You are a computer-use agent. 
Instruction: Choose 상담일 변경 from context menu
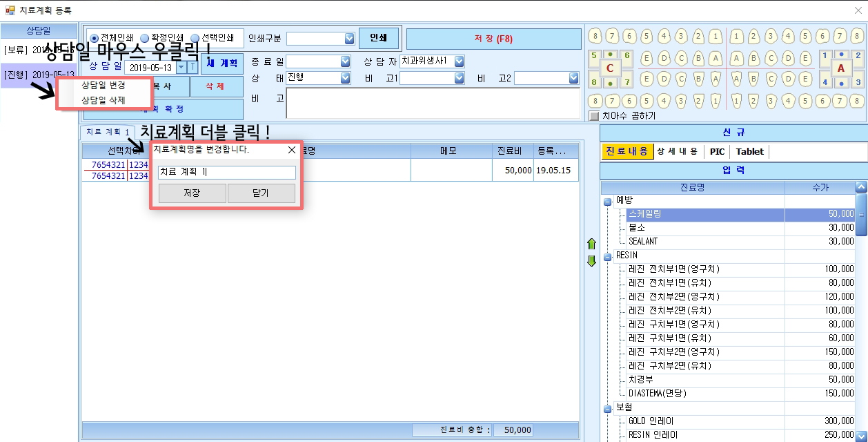(x=103, y=86)
